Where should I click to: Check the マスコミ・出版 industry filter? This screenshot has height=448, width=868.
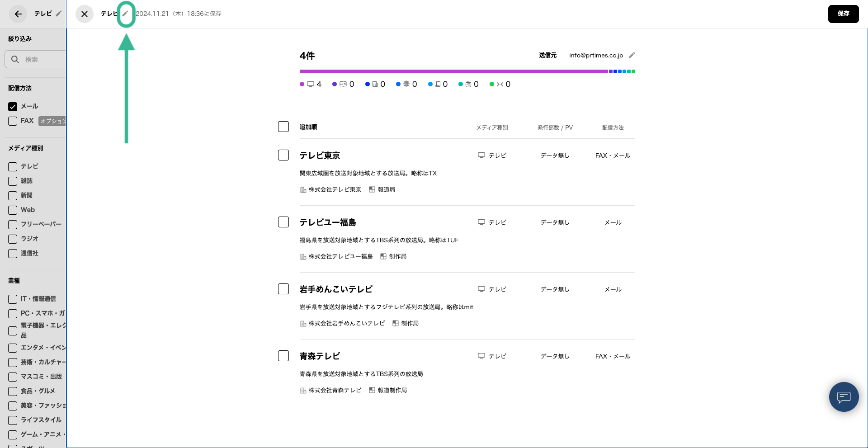click(13, 377)
